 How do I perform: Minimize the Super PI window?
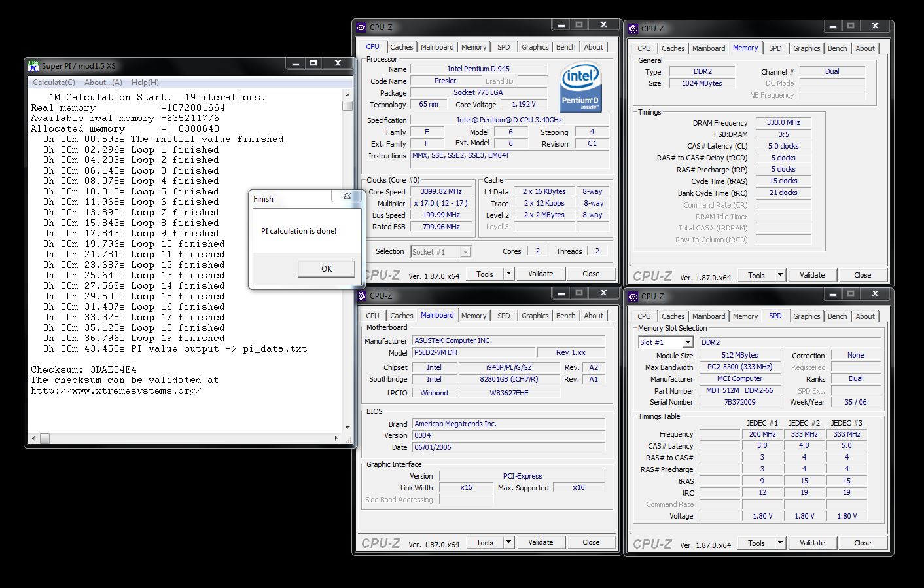tap(295, 64)
